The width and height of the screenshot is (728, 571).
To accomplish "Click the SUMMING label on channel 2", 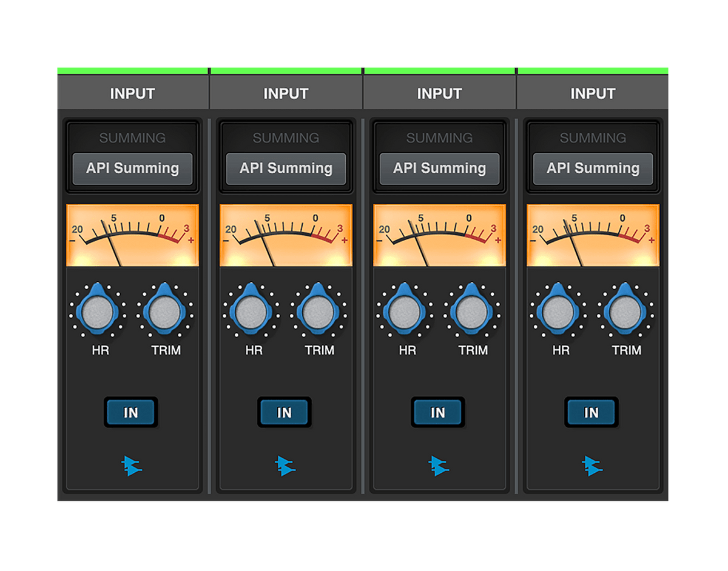I will pyautogui.click(x=285, y=138).
